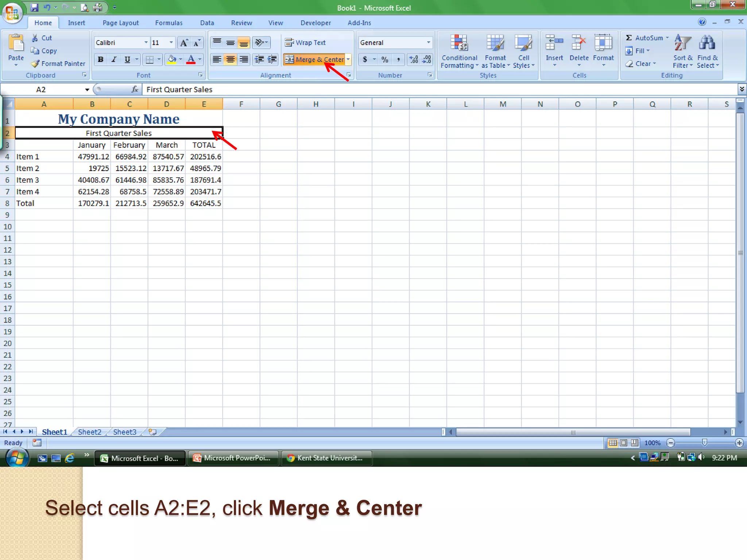This screenshot has width=747, height=560.
Task: Switch to Sheet2 worksheet tab
Action: [89, 432]
